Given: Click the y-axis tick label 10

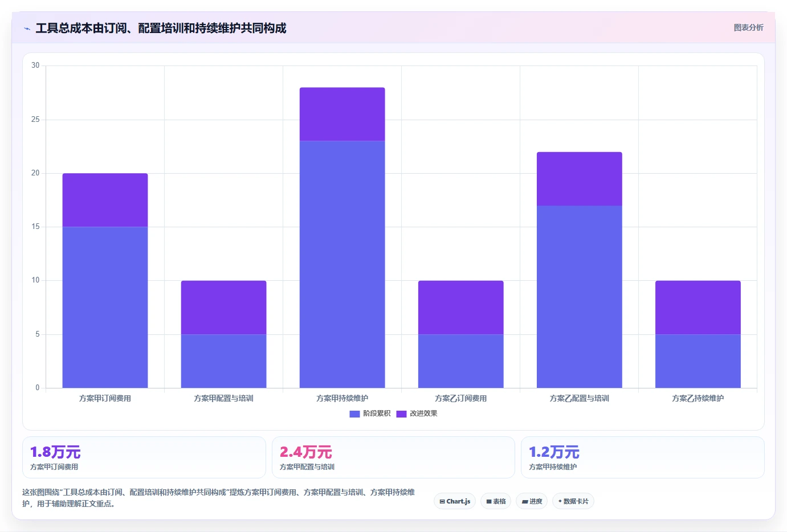Looking at the screenshot, I should [x=35, y=280].
